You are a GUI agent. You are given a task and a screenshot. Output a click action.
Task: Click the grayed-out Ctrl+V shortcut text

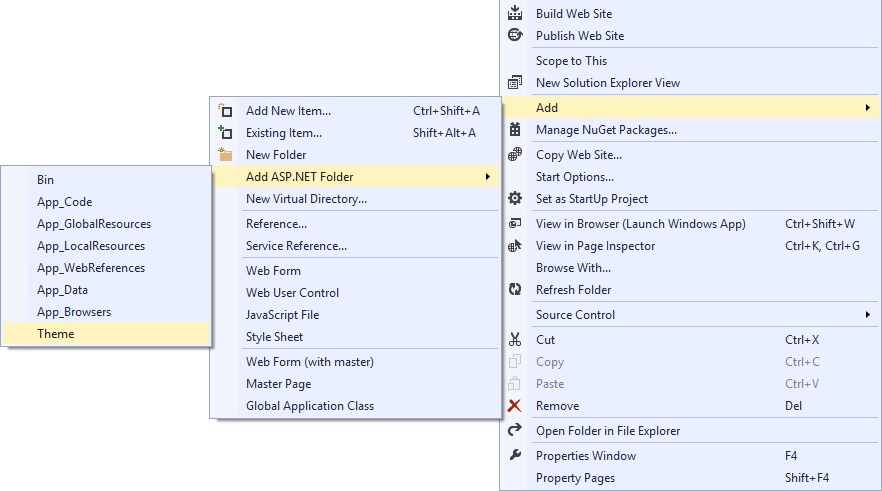click(x=802, y=384)
